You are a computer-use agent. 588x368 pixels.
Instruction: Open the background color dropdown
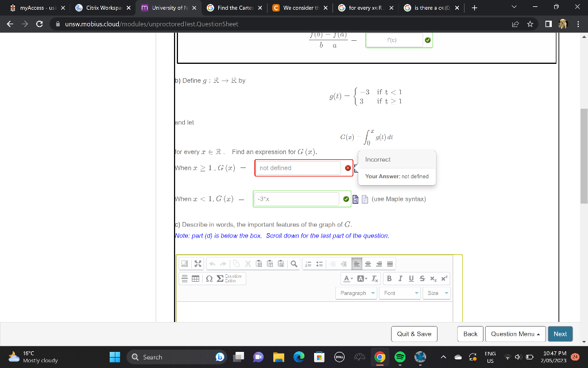pos(362,279)
